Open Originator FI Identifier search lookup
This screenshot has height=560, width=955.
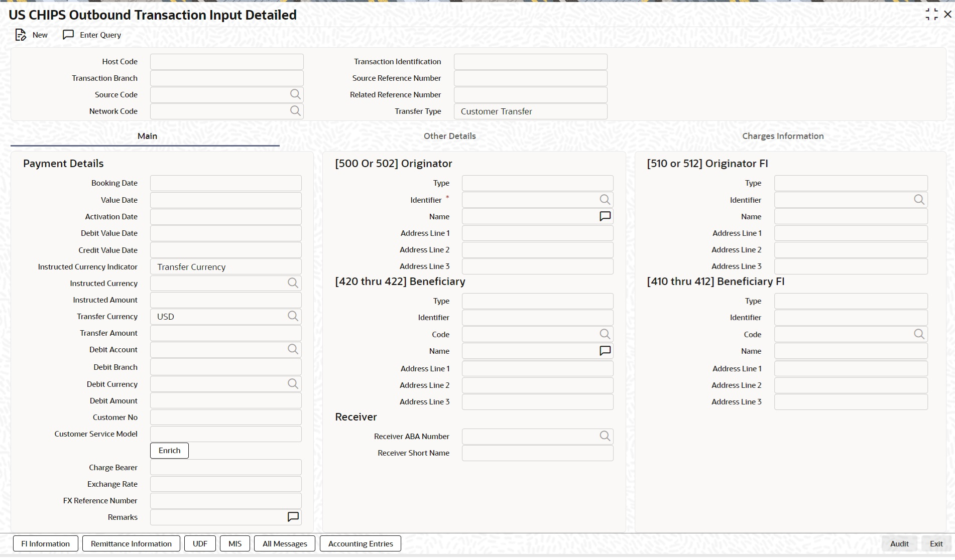pyautogui.click(x=919, y=200)
